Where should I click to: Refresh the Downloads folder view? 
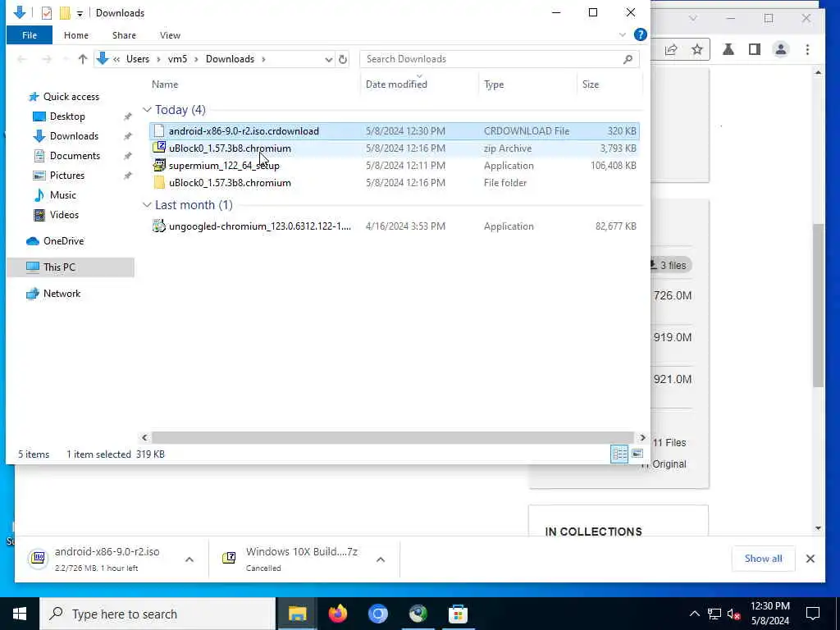[343, 59]
